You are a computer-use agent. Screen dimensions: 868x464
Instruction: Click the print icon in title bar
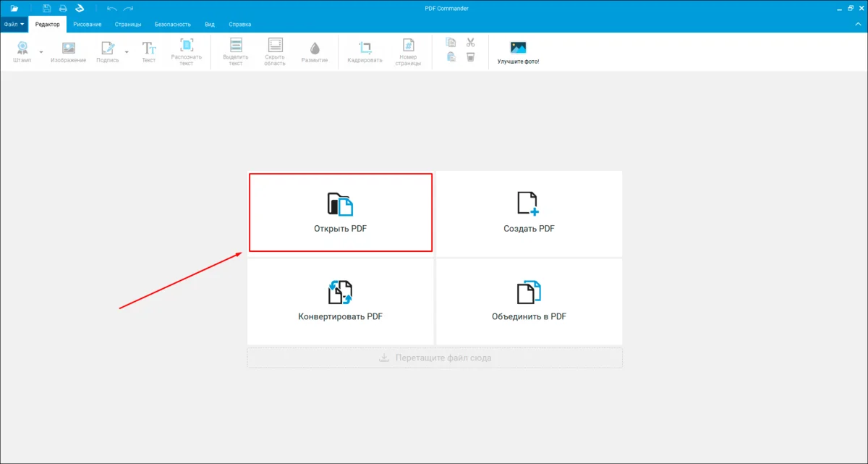click(x=63, y=8)
